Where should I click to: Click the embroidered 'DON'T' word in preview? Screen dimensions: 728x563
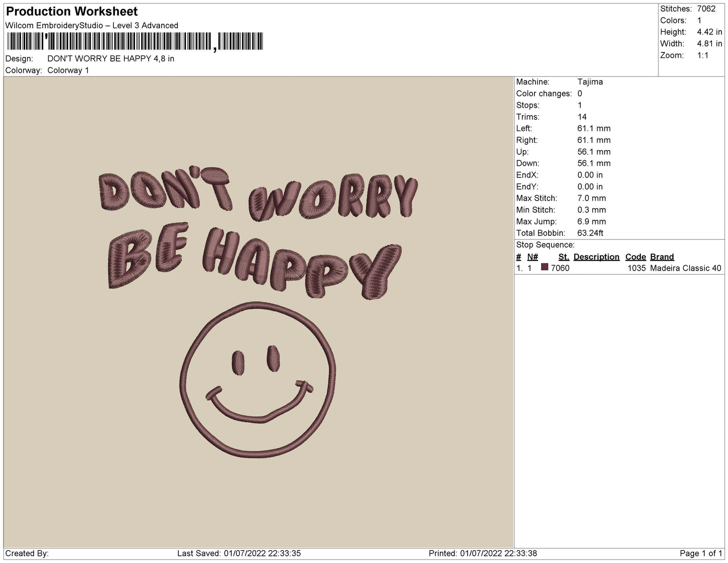[165, 189]
